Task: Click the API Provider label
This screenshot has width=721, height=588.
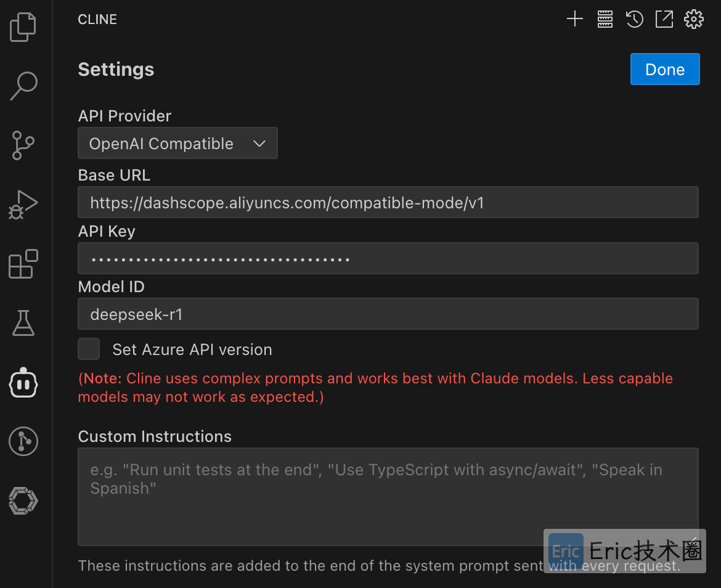Action: [124, 116]
